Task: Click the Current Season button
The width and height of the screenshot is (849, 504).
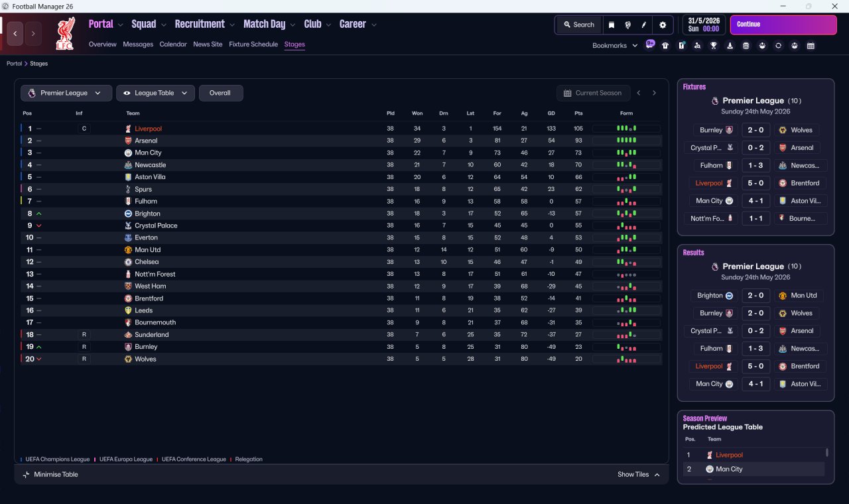Action: 593,93
